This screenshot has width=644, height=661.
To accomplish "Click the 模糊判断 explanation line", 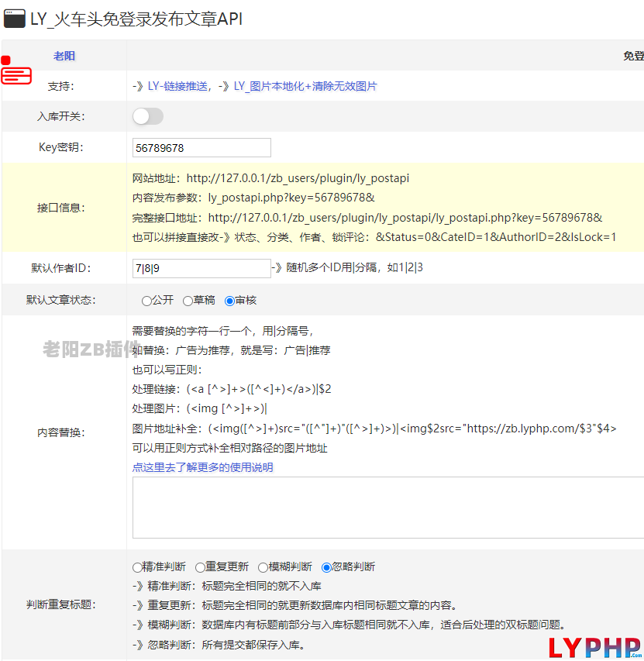I will pyautogui.click(x=349, y=625).
